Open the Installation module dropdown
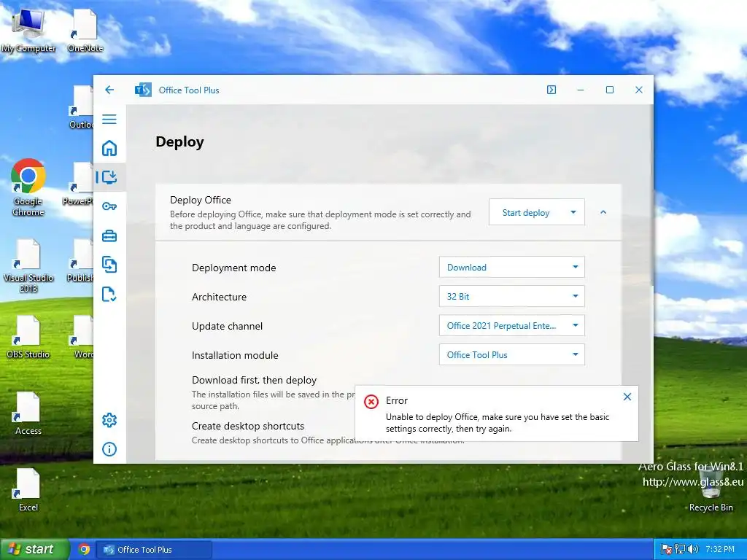This screenshot has height=560, width=747. coord(511,355)
